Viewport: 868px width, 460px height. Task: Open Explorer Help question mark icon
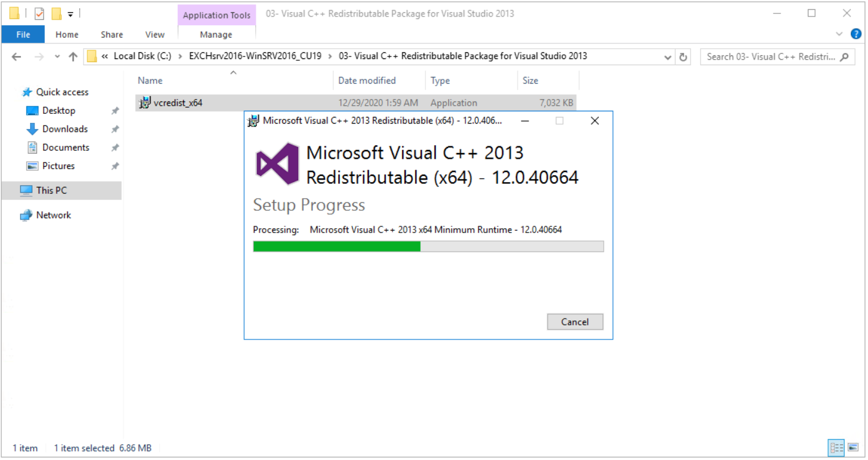(x=856, y=34)
